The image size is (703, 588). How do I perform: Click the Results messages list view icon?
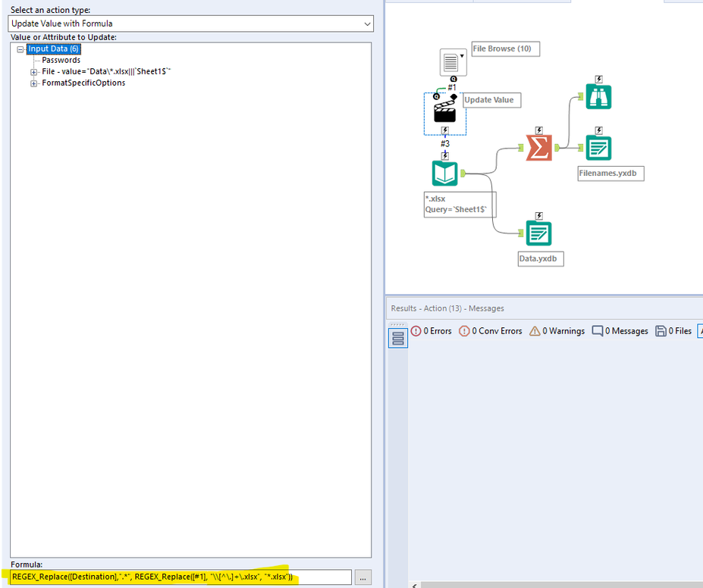point(397,338)
